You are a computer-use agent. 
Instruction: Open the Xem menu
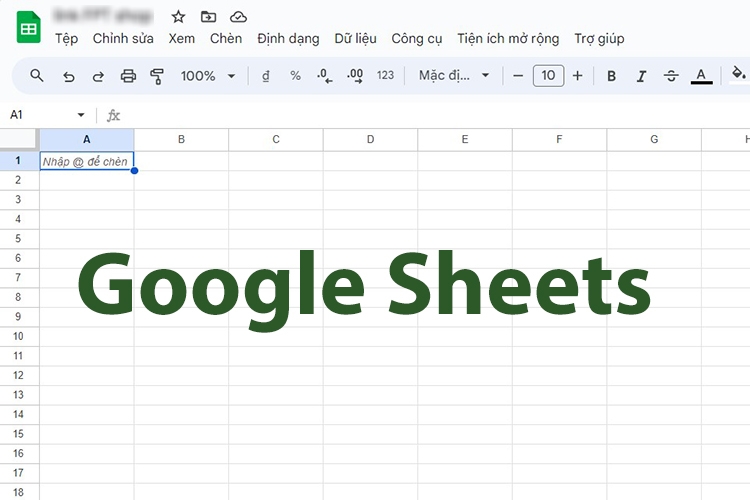(182, 39)
